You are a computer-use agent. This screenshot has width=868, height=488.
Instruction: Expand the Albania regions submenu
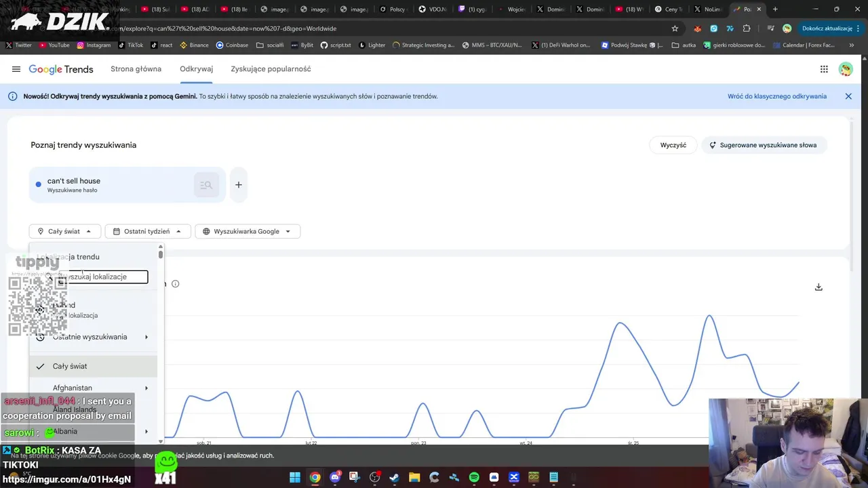tap(146, 432)
